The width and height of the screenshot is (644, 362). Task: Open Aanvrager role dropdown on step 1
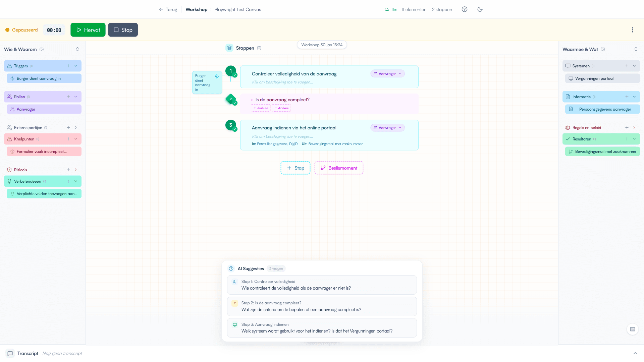coord(387,74)
